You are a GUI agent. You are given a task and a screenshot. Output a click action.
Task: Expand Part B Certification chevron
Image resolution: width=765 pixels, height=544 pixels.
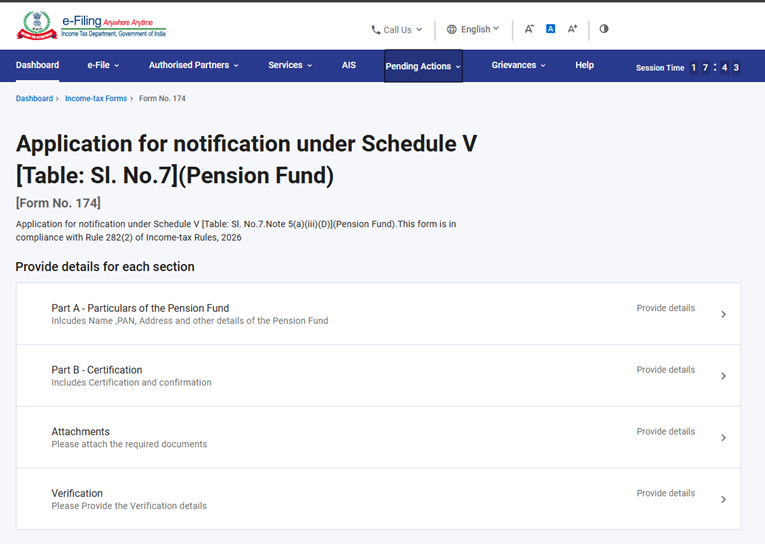[723, 376]
